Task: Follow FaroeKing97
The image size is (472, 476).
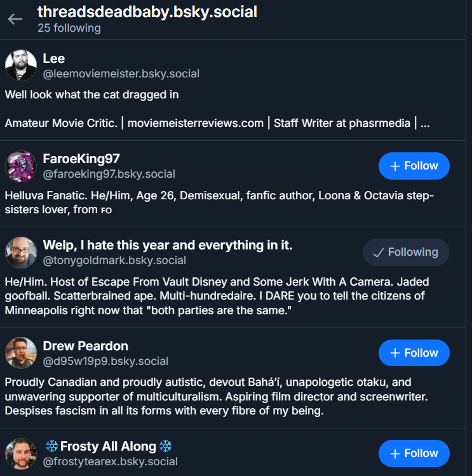Action: [x=414, y=166]
